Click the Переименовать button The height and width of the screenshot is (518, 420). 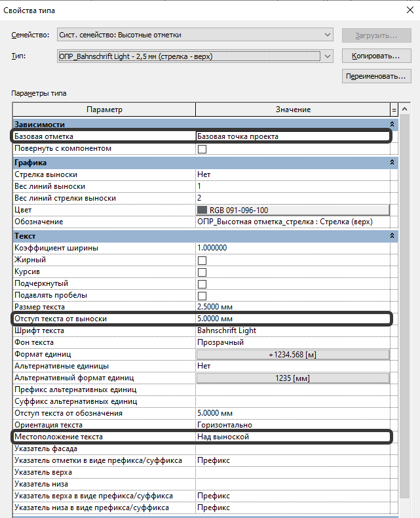click(x=376, y=76)
